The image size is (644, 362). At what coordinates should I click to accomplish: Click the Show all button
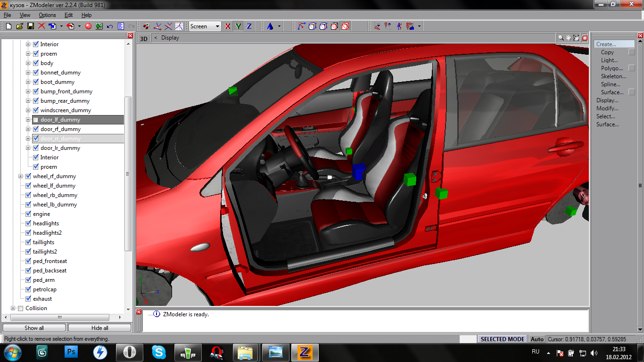(x=34, y=328)
